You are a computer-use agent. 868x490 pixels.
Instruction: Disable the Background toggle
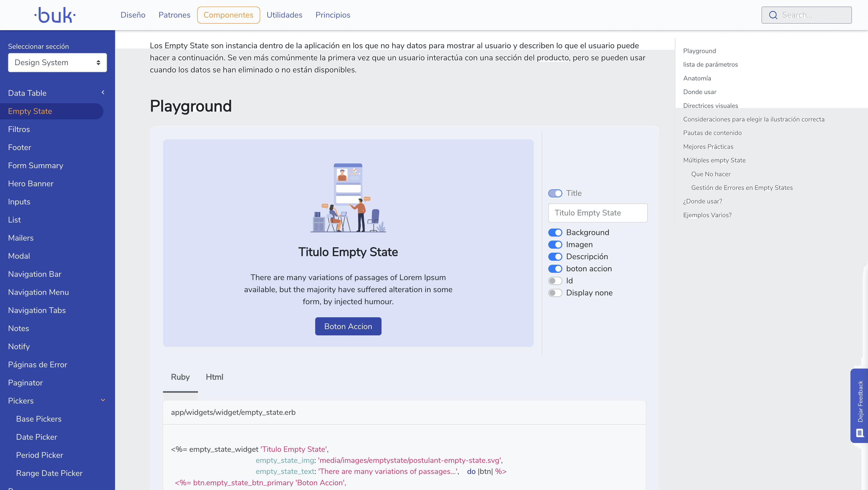pos(555,232)
